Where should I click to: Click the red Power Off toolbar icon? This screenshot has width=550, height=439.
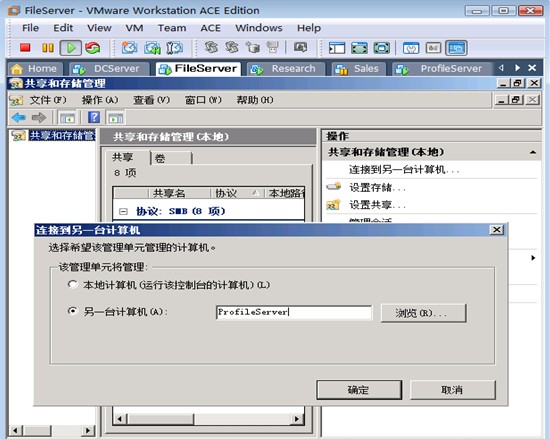pyautogui.click(x=25, y=48)
